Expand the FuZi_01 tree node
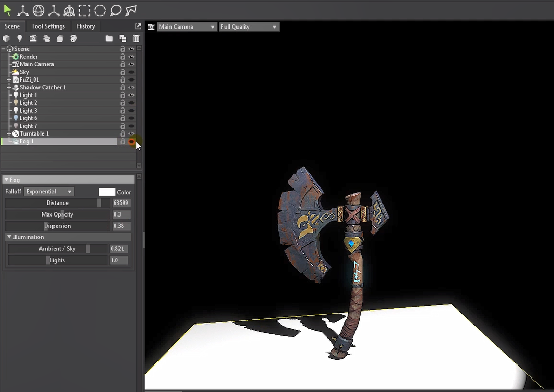The image size is (554, 392). click(x=9, y=80)
